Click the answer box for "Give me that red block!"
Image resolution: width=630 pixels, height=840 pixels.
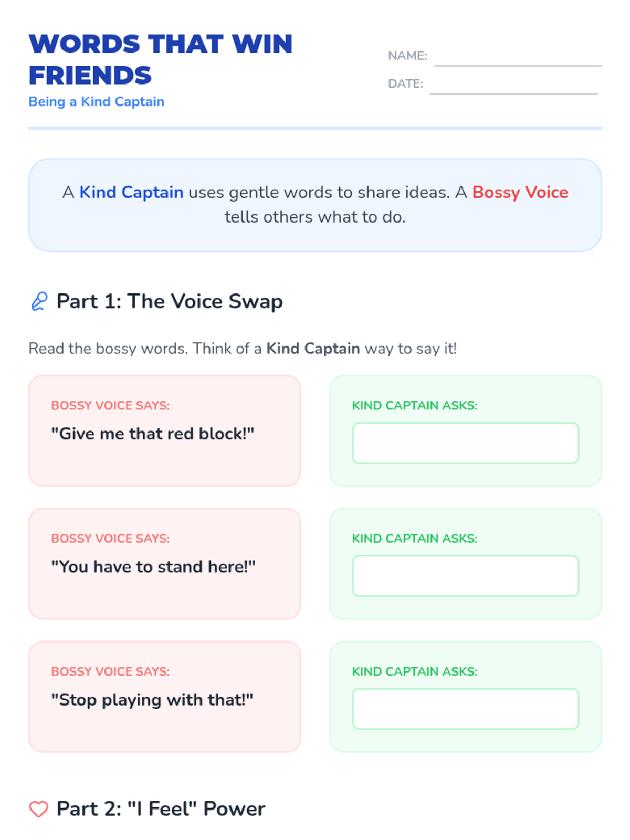[x=466, y=443]
